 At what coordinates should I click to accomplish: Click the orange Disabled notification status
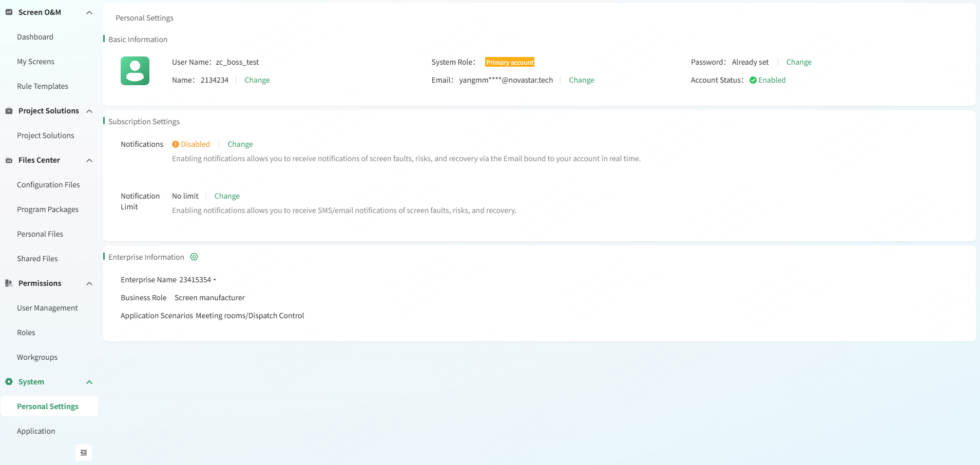(191, 144)
